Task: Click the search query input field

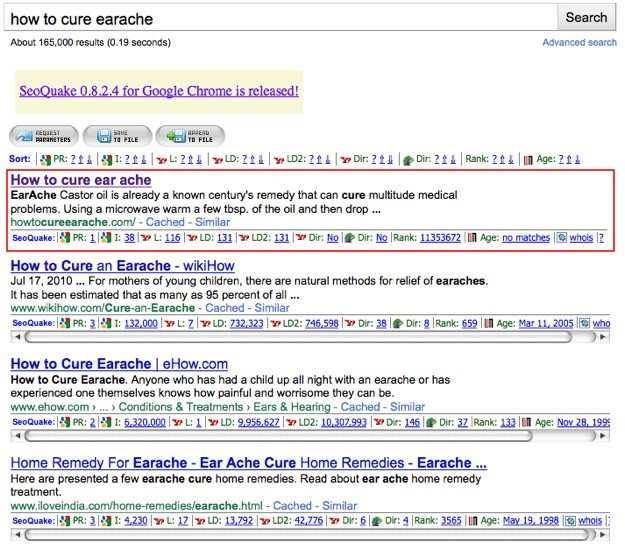Action: point(280,18)
